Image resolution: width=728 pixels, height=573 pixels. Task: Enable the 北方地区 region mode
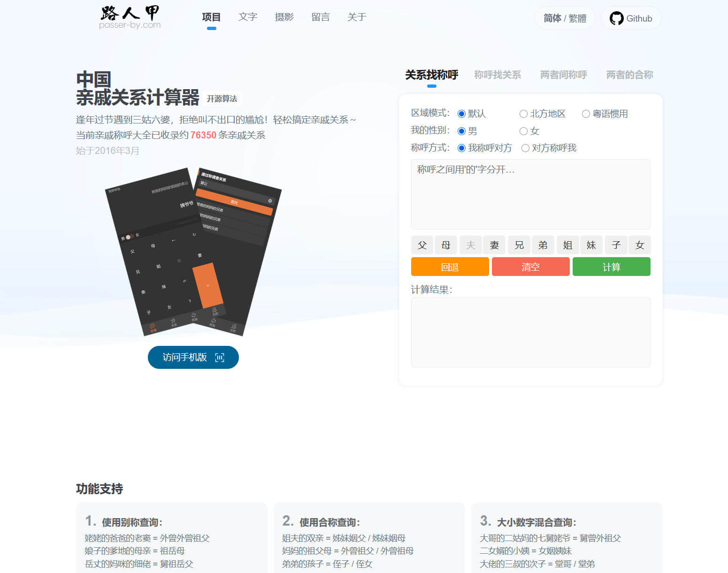(x=523, y=114)
